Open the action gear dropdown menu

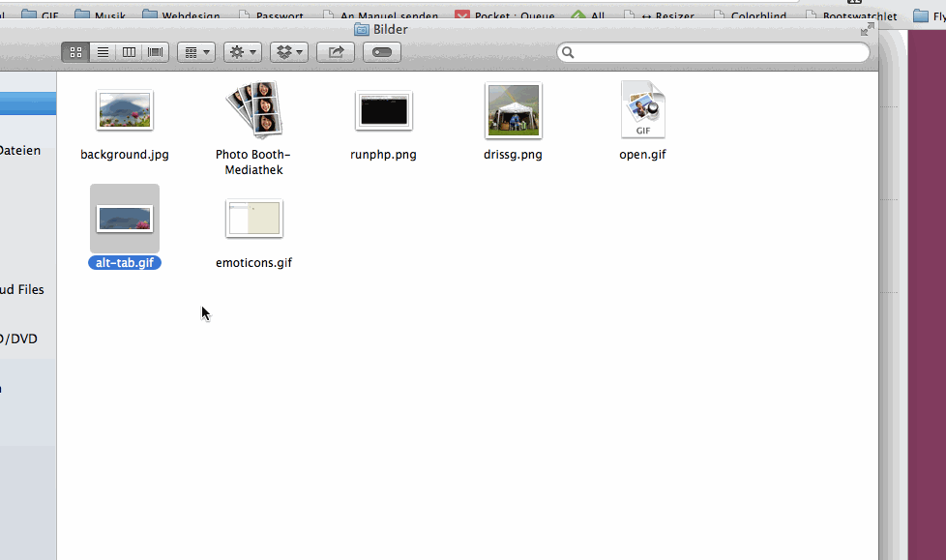click(242, 52)
